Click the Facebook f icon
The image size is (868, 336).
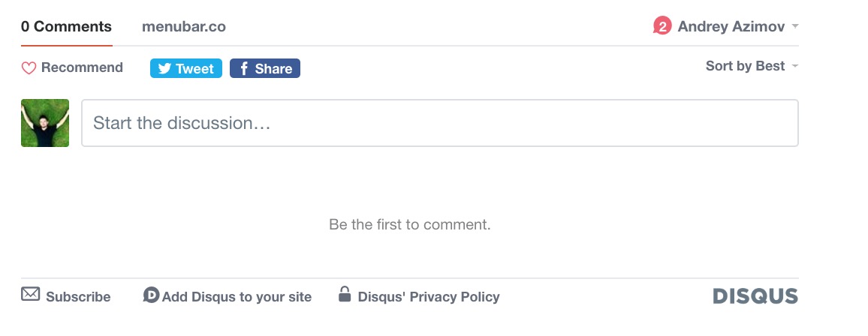243,69
